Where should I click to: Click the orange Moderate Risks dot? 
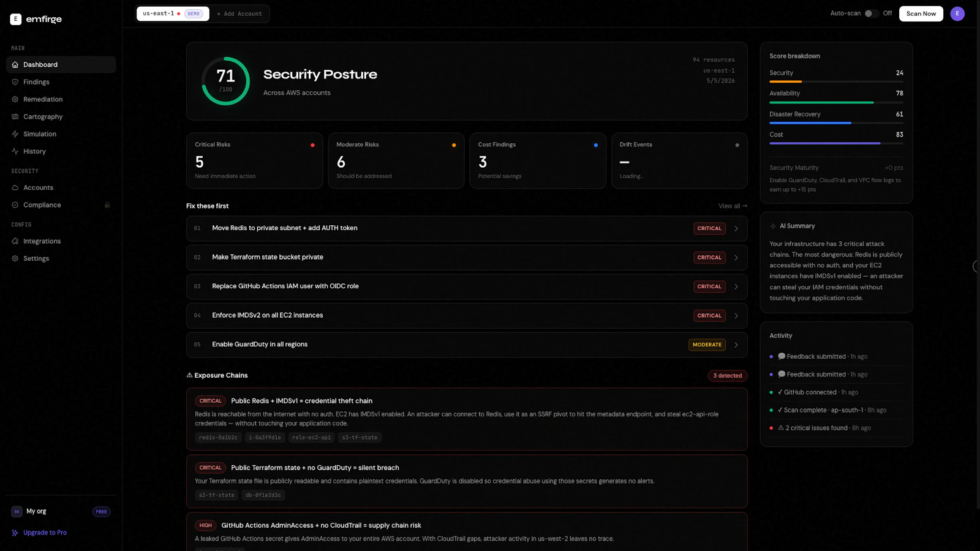pos(454,145)
